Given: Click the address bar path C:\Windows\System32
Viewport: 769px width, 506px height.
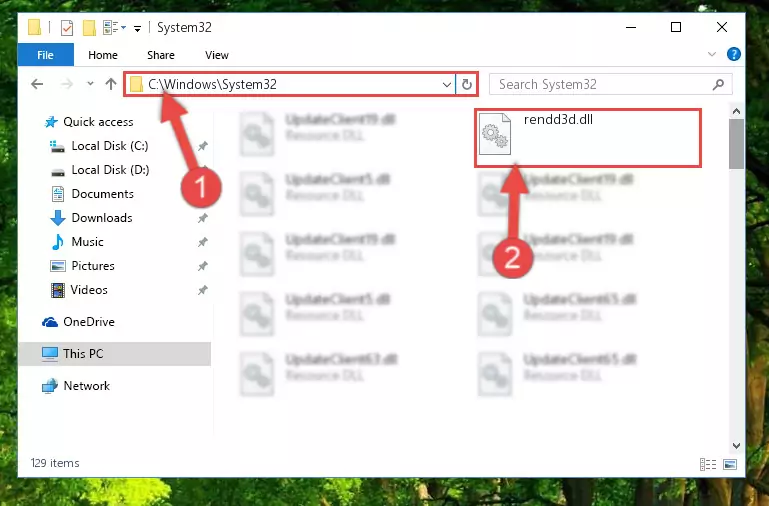Looking at the screenshot, I should (x=212, y=84).
